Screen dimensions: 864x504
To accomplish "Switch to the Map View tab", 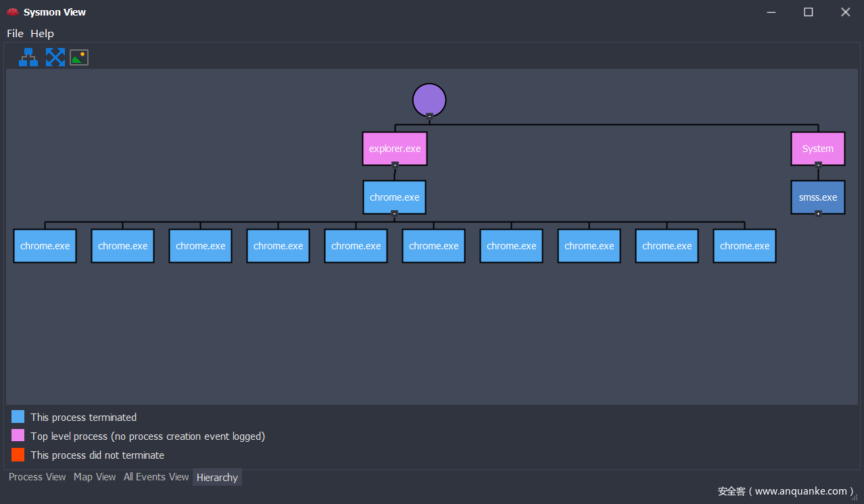I will click(95, 477).
